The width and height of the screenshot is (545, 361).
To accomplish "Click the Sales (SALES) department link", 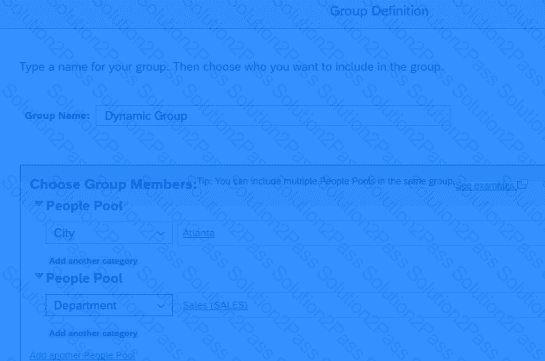I will 215,305.
